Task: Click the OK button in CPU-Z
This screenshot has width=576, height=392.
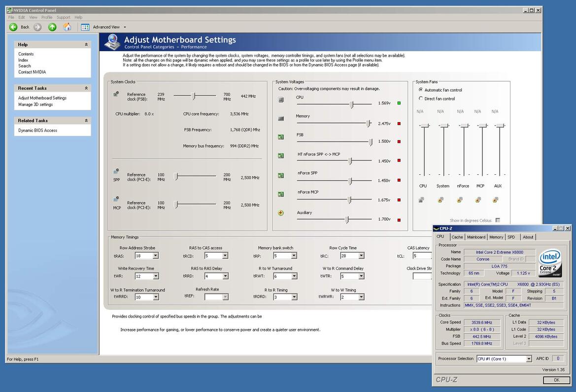Action: pos(556,380)
